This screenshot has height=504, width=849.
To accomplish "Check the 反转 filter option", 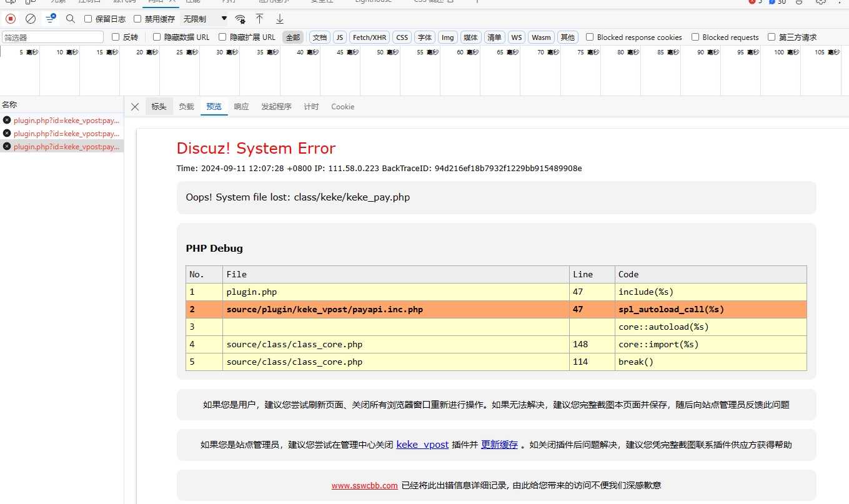I will pyautogui.click(x=116, y=37).
